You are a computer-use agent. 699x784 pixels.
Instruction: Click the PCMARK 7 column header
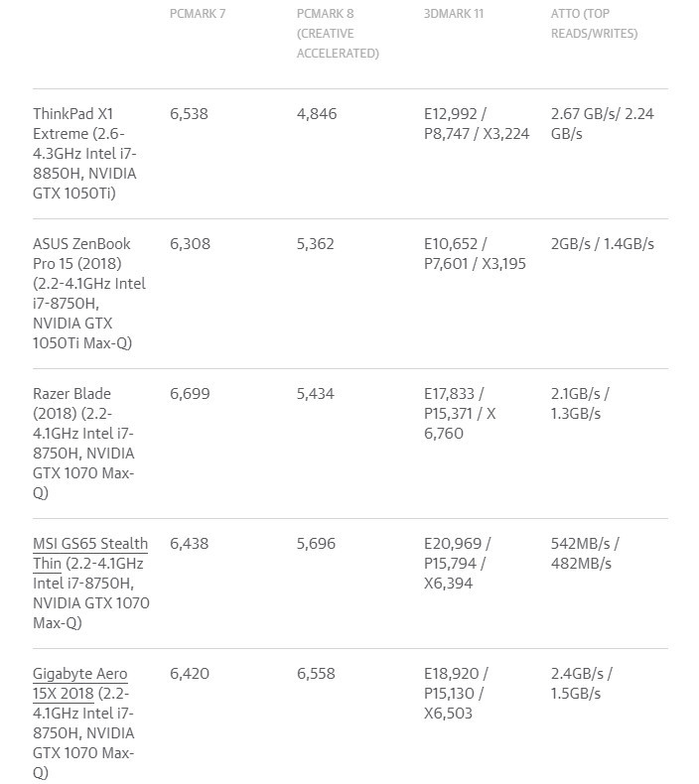[198, 13]
